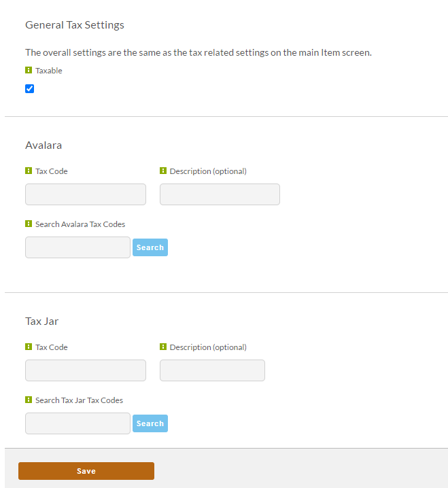Click the info icon next to Tax Jar Tax Code
The image size is (448, 488).
pyautogui.click(x=29, y=347)
